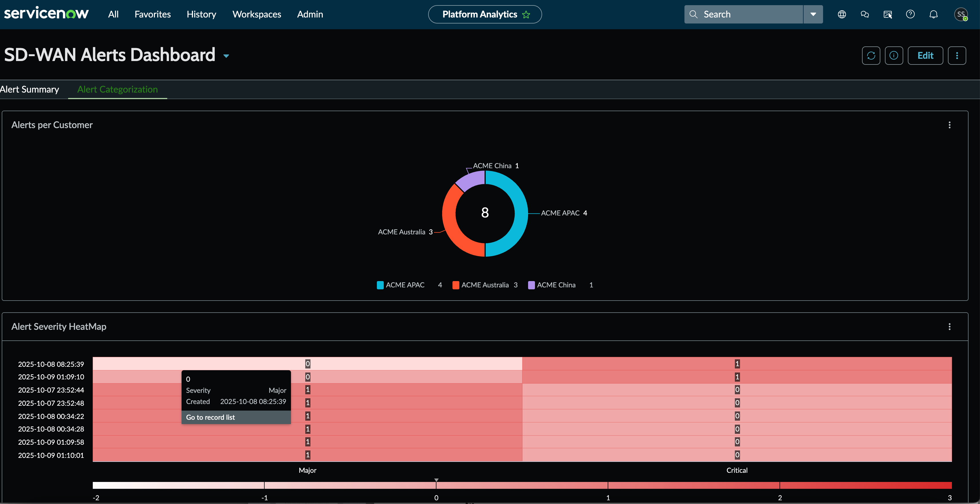Click the search magnifier icon

[x=693, y=14]
